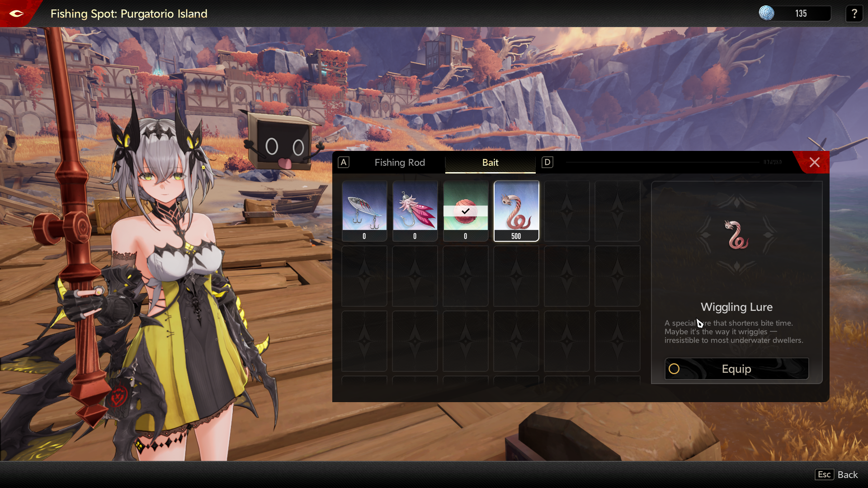Click the first empty second-row slot
Viewport: 868px width, 488px height.
[x=364, y=276]
